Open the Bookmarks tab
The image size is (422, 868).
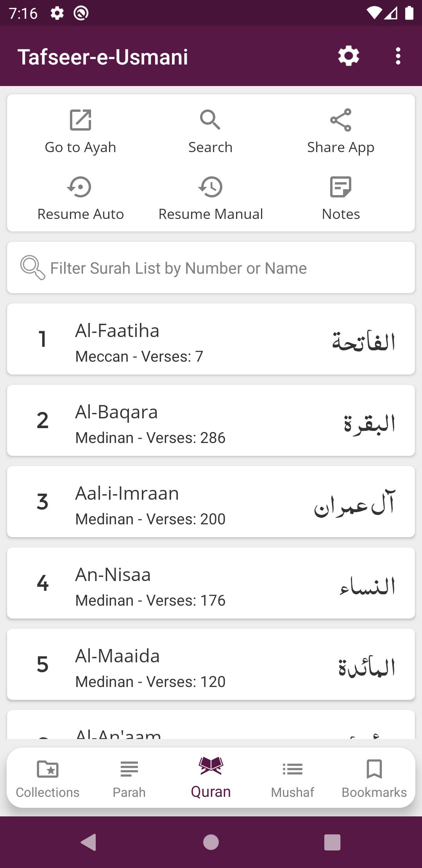click(x=374, y=778)
